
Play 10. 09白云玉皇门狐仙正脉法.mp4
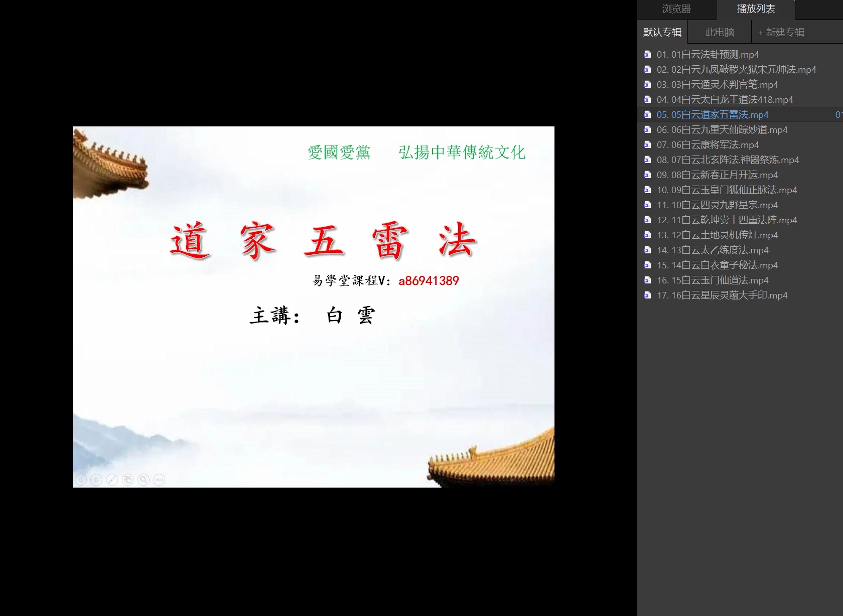click(727, 190)
